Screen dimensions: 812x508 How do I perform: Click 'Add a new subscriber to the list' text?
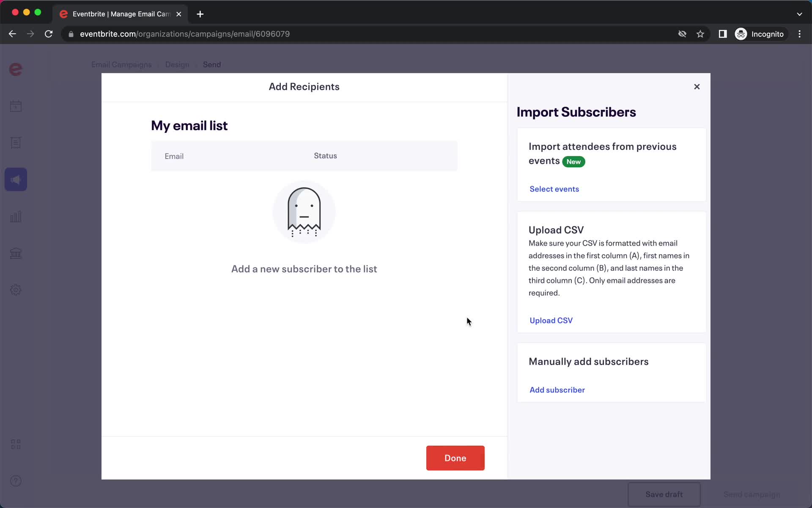pyautogui.click(x=304, y=269)
